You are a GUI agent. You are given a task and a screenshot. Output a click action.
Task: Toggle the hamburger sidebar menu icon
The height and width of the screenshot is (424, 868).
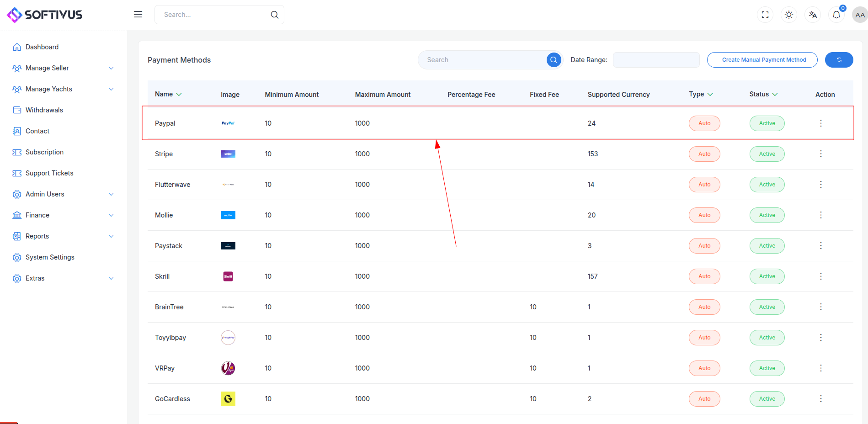click(138, 15)
